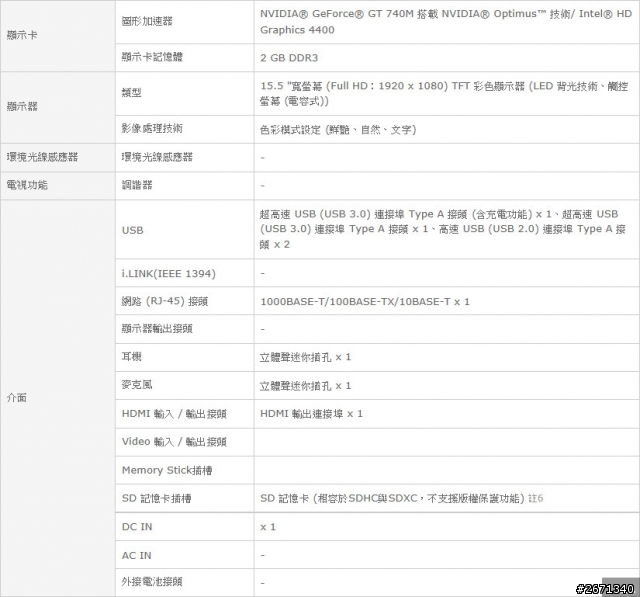Select the 圖形加速器 label

pyautogui.click(x=147, y=21)
